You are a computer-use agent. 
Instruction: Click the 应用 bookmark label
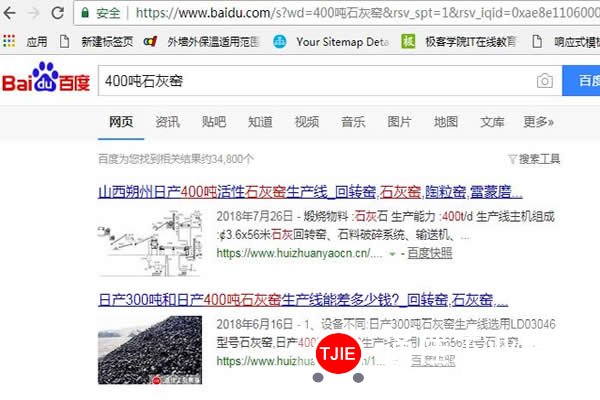click(x=37, y=41)
